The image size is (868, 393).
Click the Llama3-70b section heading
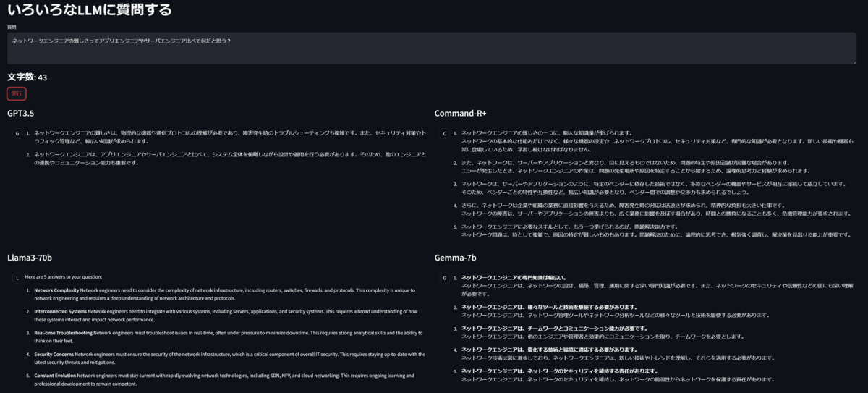coord(30,257)
